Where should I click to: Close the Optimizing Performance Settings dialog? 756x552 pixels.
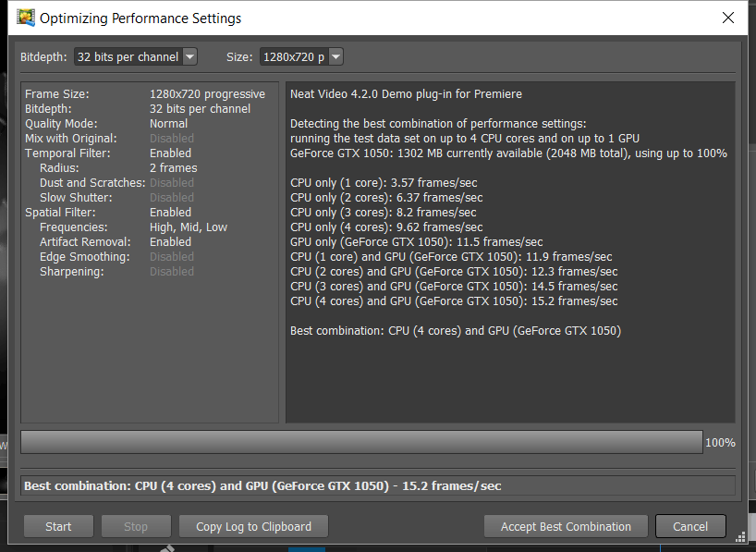click(728, 18)
